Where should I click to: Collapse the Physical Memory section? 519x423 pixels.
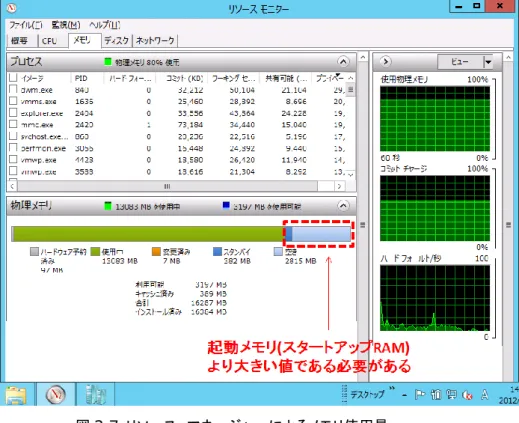(343, 206)
